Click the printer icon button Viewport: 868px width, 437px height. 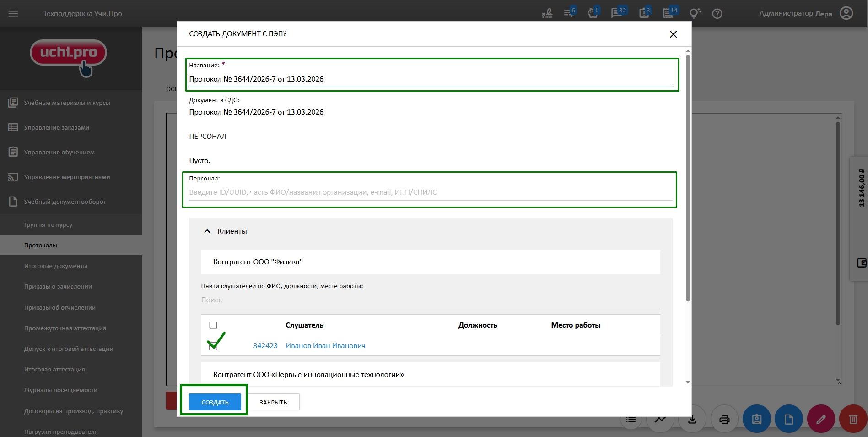[724, 419]
